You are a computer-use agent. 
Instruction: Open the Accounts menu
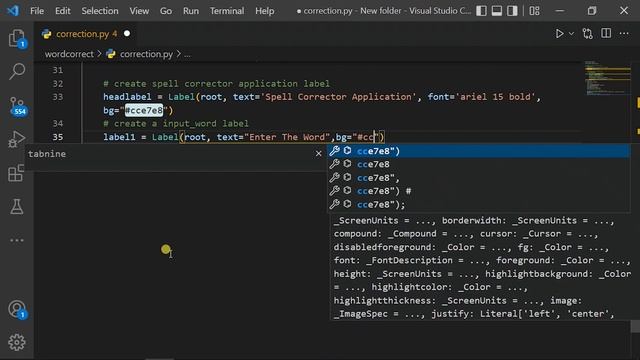pos(17,309)
